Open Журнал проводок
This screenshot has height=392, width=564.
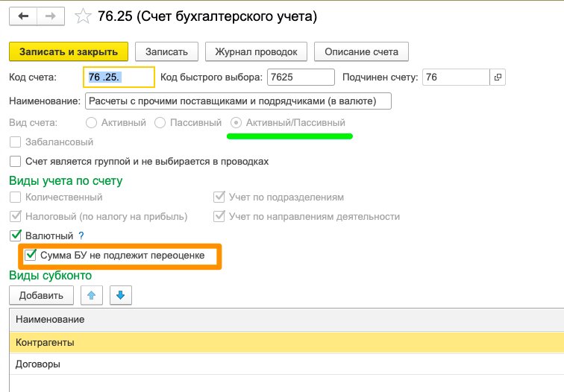[x=256, y=51]
